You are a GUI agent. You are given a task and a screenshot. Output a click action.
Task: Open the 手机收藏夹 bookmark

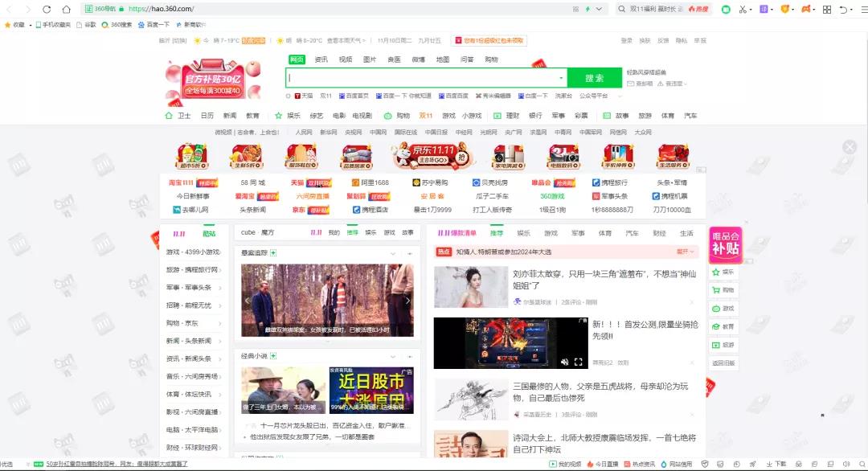point(53,25)
